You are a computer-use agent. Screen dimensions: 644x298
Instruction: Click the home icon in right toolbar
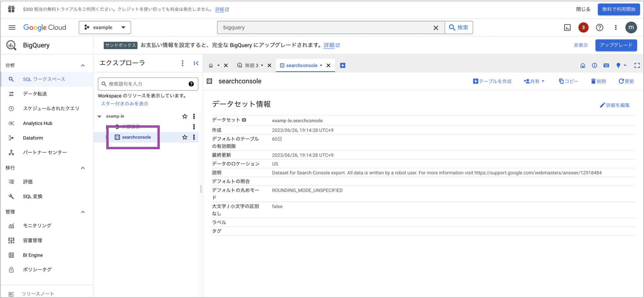[x=583, y=65]
